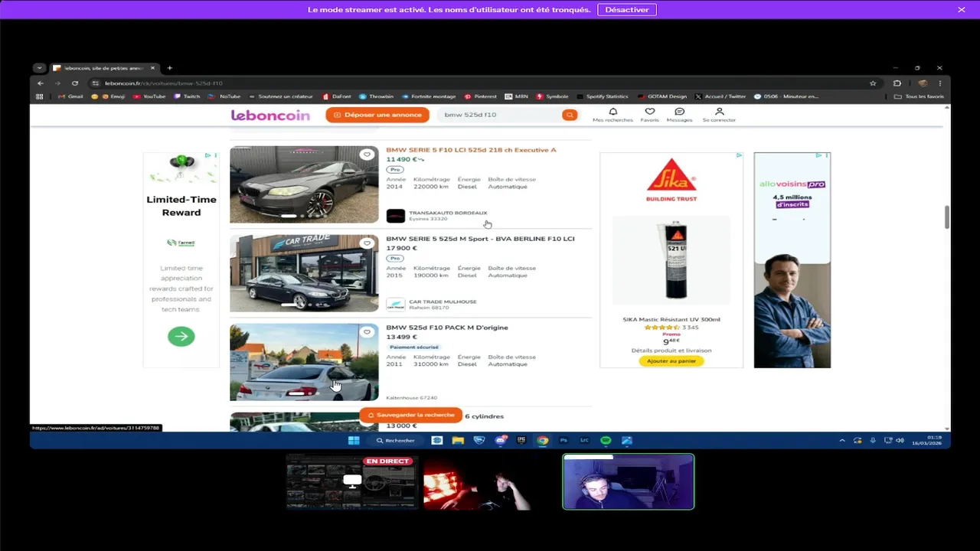Viewport: 980px width, 551px height.
Task: Open the Chrome extensions puzzle icon
Action: (x=897, y=83)
